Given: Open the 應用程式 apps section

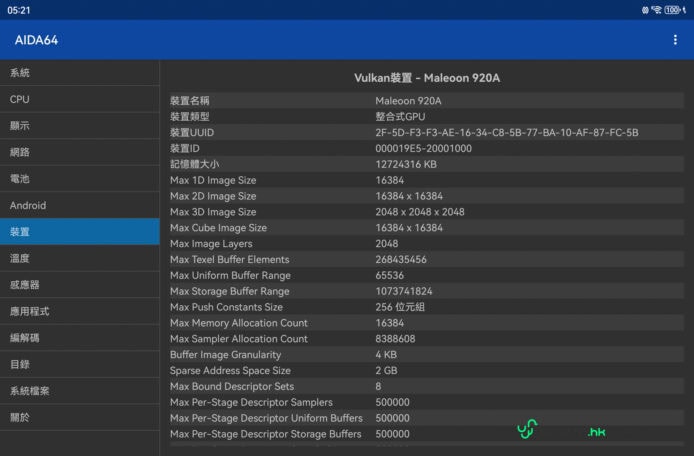Looking at the screenshot, I should 80,311.
